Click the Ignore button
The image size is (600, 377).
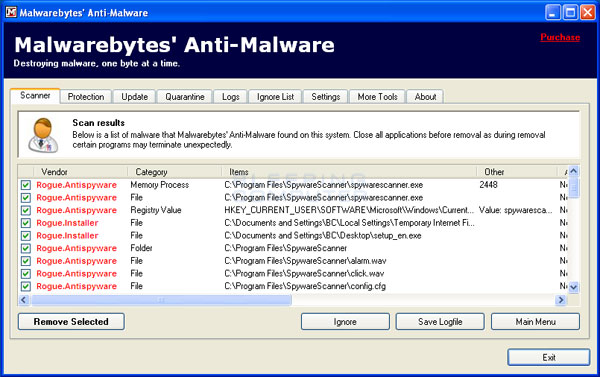pyautogui.click(x=345, y=322)
